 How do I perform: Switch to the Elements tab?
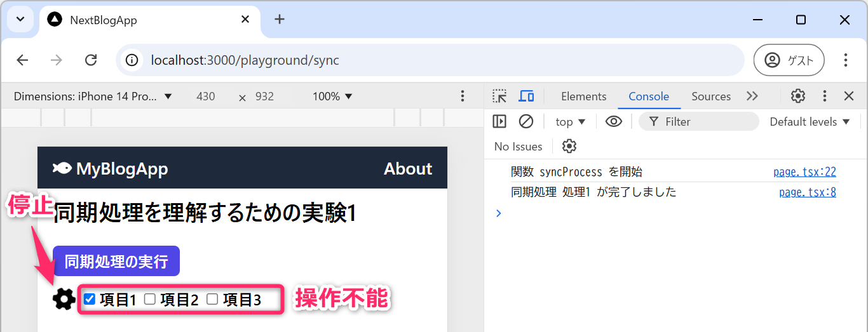click(x=583, y=96)
